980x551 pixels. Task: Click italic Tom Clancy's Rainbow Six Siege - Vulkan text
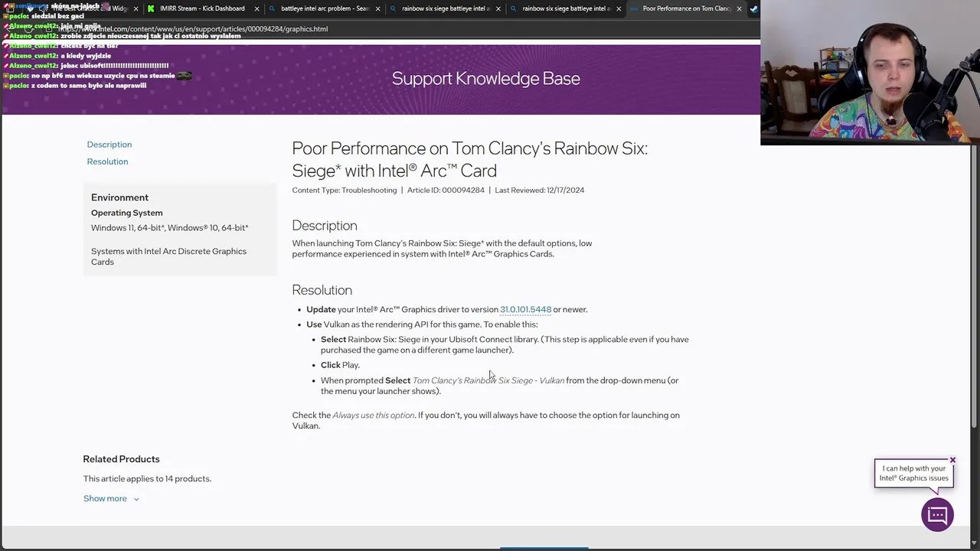point(488,380)
